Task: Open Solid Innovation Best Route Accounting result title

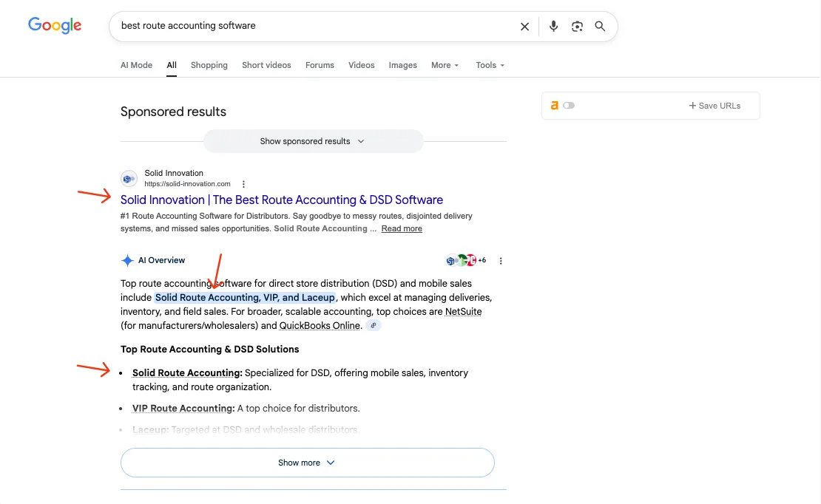Action: [282, 200]
